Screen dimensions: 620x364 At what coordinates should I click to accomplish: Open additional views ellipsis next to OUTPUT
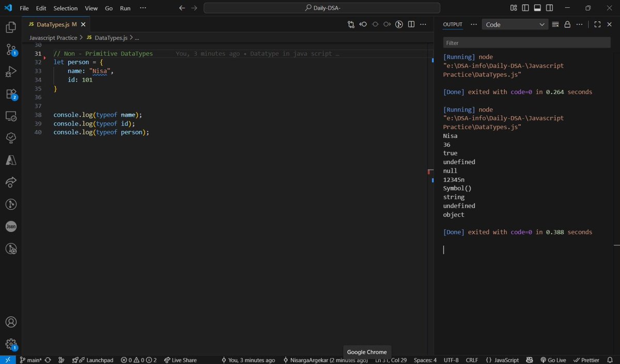coord(473,24)
